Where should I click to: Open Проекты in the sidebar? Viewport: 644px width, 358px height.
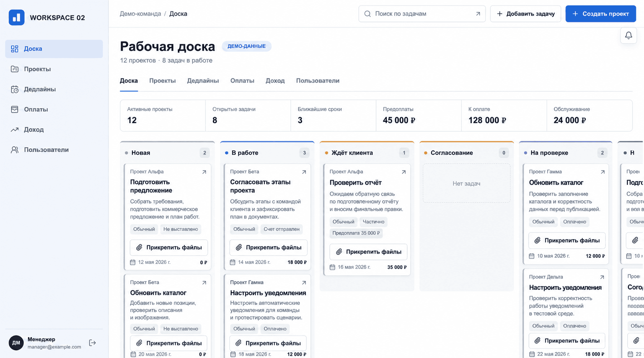point(54,69)
